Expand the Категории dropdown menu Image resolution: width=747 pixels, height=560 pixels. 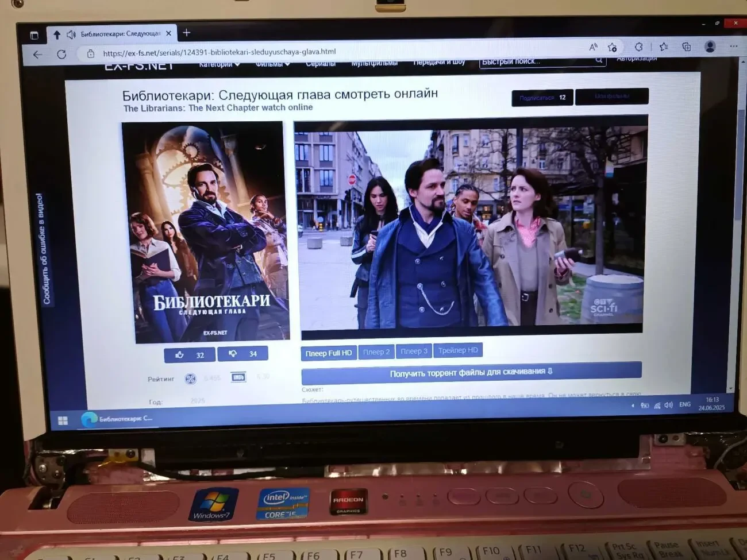point(219,64)
